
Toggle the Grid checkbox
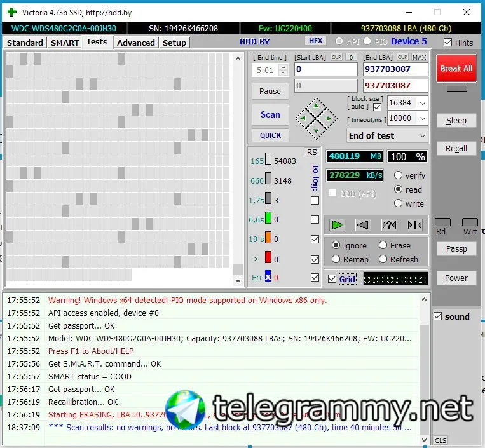pyautogui.click(x=332, y=279)
